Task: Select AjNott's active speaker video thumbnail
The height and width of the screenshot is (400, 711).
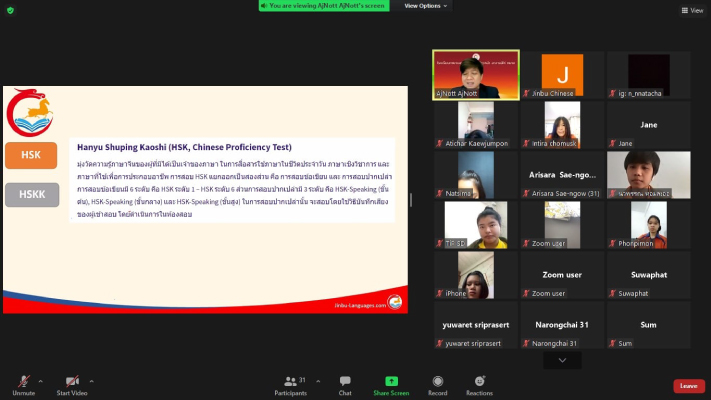Action: pos(476,74)
